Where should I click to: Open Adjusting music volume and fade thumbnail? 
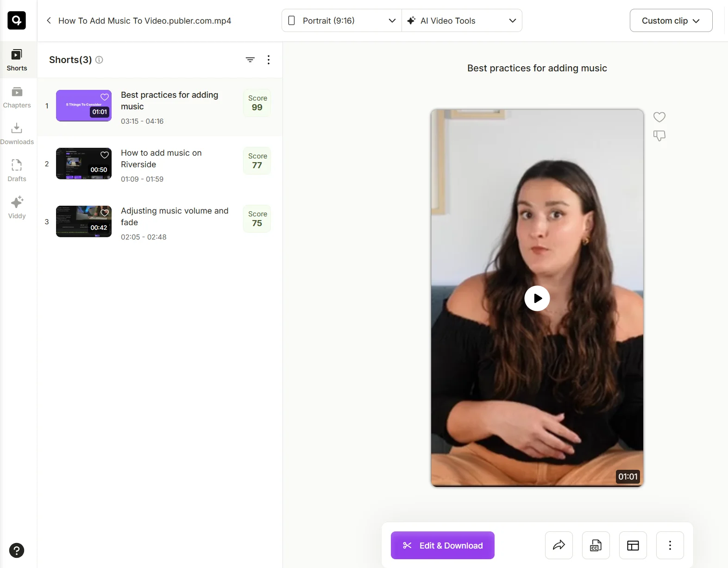pos(84,221)
